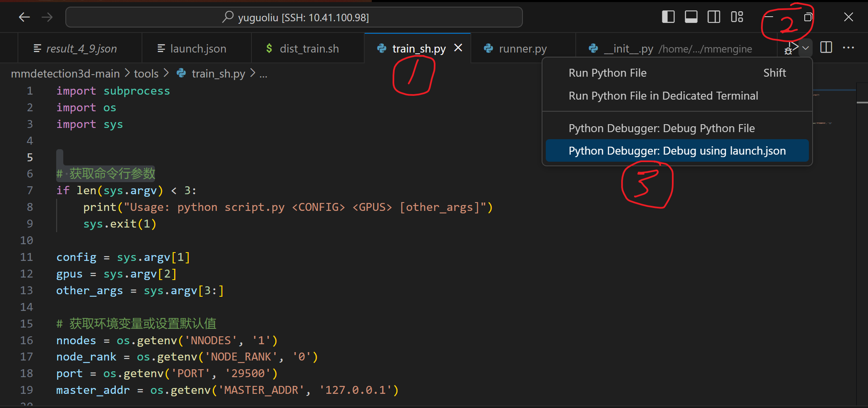Image resolution: width=868 pixels, height=408 pixels.
Task: Toggle the secondary side bar
Action: [714, 17]
